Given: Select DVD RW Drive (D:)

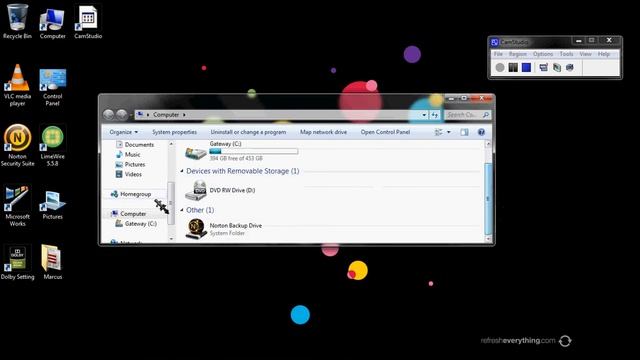Looking at the screenshot, I should click(x=220, y=190).
